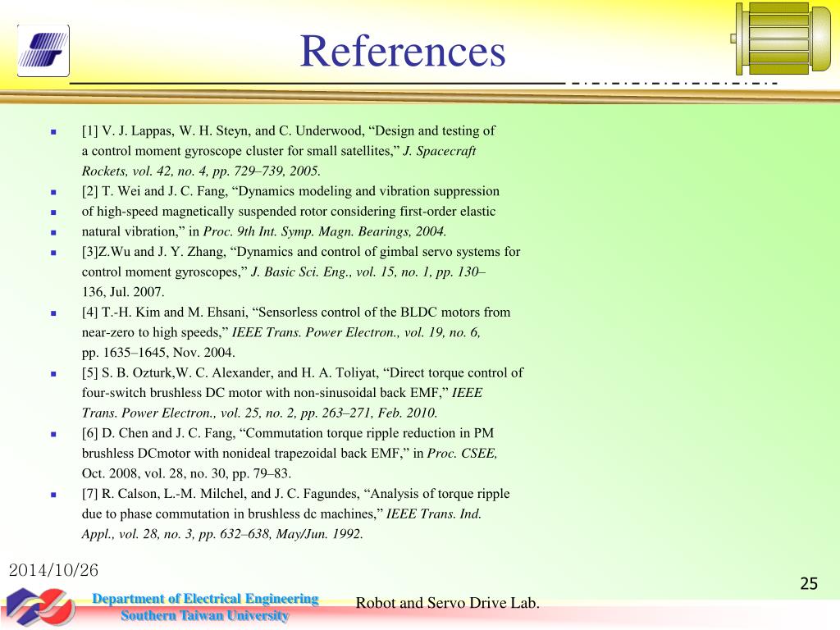Click 'natural vibration' Proc. 9th Int. Symp. line
The image size is (840, 630).
click(263, 232)
